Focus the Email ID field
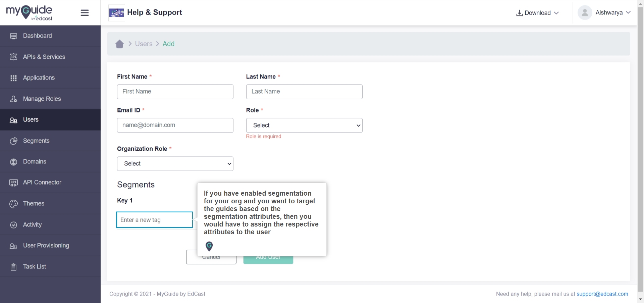Screen dimensions: 644x303 [175, 125]
